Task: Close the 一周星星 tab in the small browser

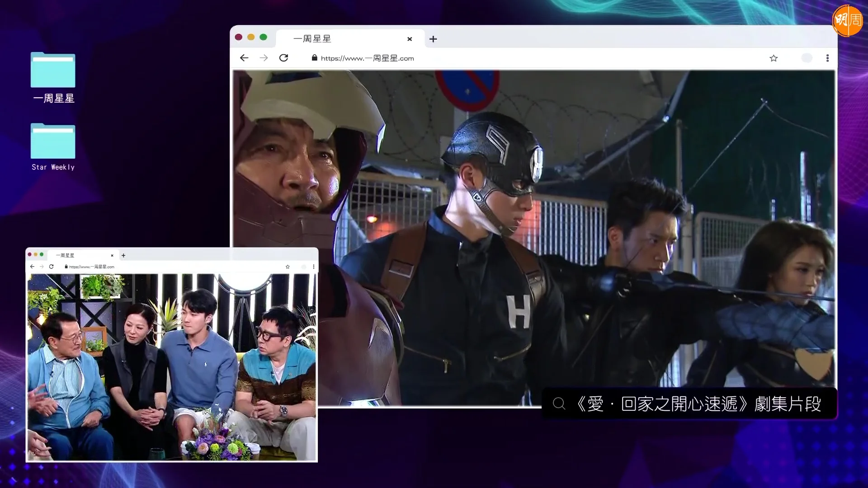Action: coord(112,255)
